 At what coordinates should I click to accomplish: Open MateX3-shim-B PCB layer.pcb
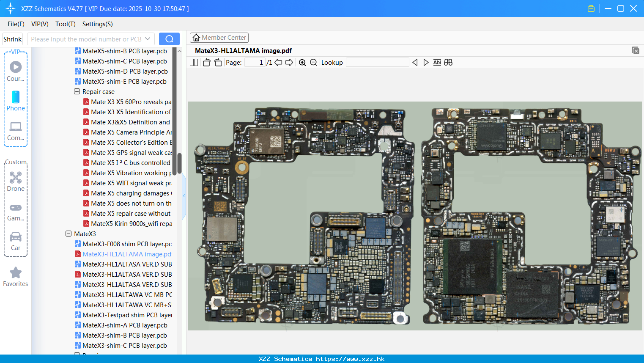tap(121, 335)
